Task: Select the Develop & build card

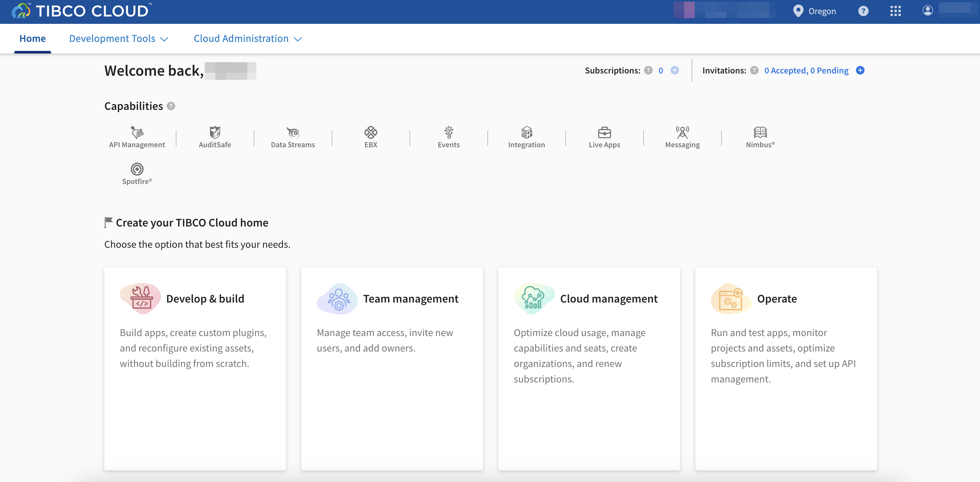Action: pyautogui.click(x=195, y=368)
